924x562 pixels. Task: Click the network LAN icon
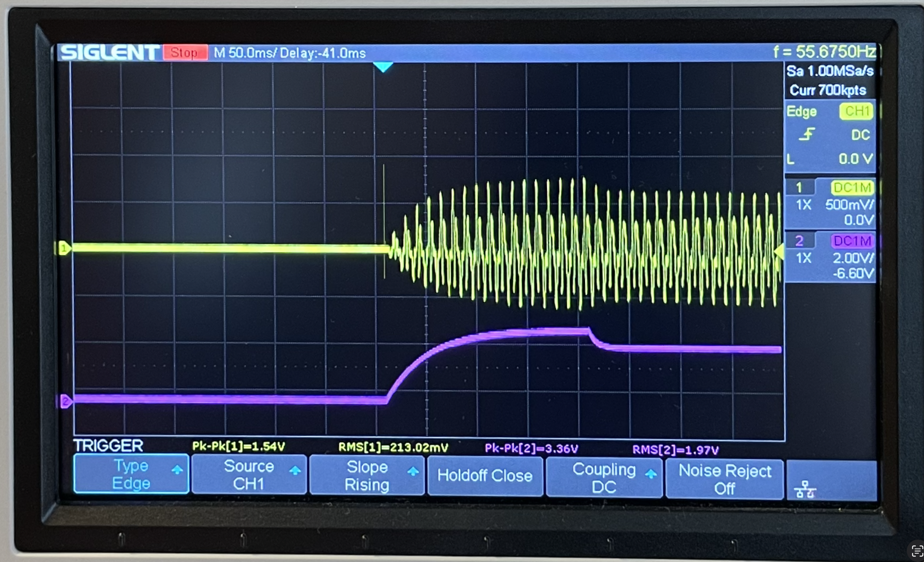pyautogui.click(x=804, y=490)
